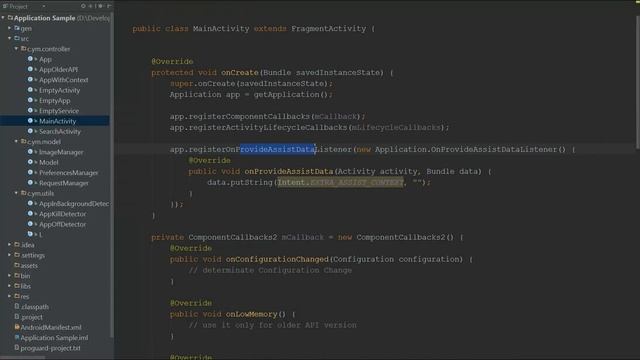Image resolution: width=640 pixels, height=360 pixels.
Task: Click the cym.controller package icon
Action: click(x=24, y=49)
